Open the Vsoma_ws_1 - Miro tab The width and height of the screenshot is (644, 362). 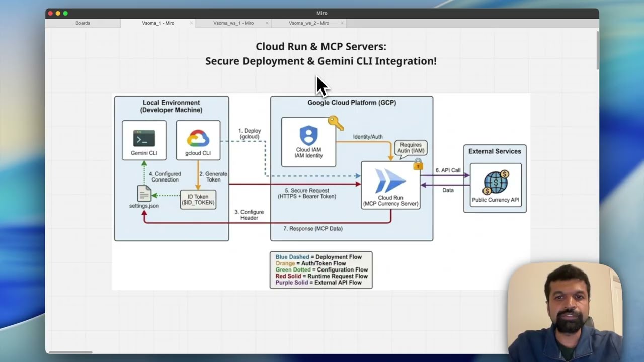(233, 23)
